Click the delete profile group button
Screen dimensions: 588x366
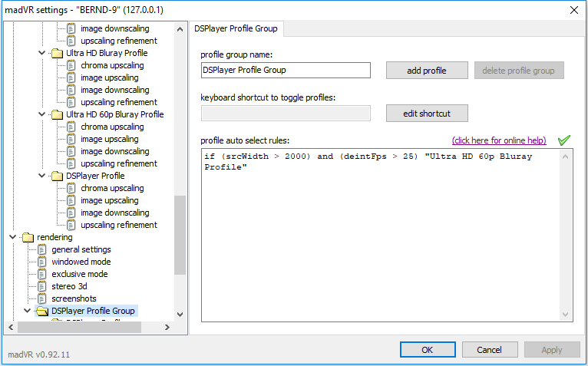pos(519,71)
